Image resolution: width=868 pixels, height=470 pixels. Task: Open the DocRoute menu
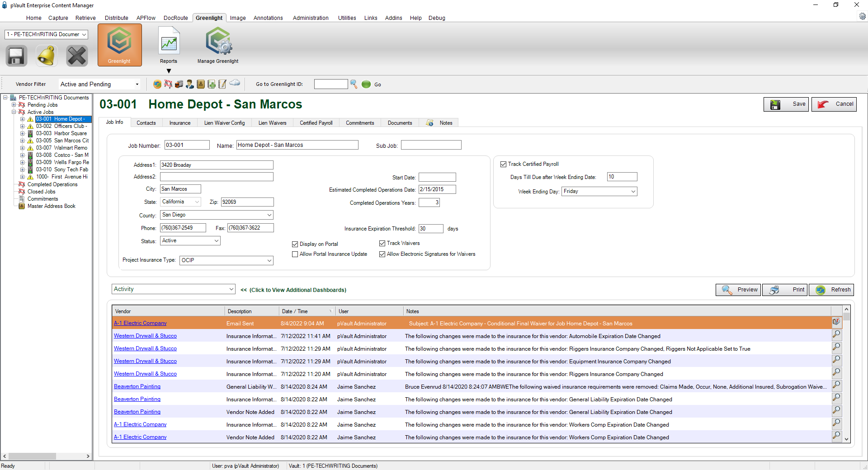pos(176,18)
